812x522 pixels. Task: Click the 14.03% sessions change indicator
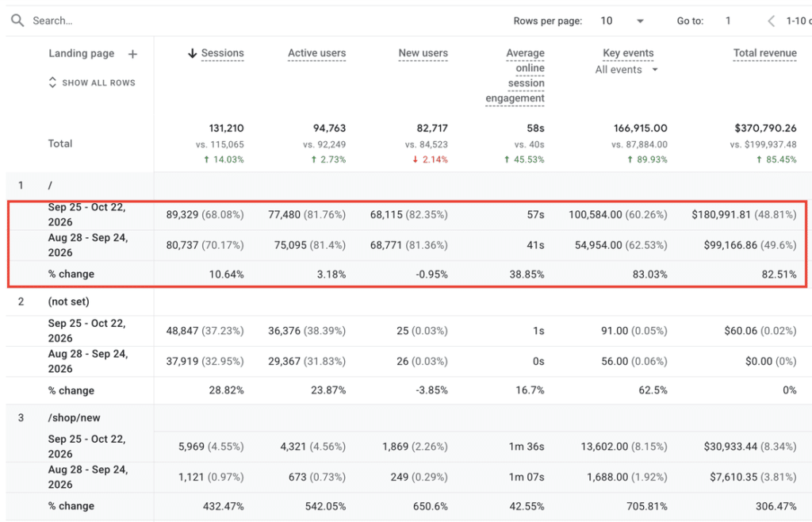[x=224, y=159]
